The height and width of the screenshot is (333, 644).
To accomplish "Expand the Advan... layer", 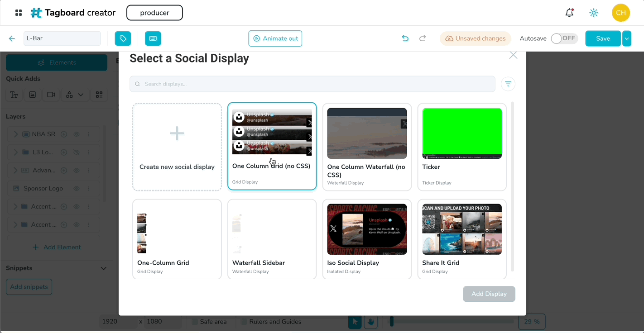I will (x=15, y=171).
